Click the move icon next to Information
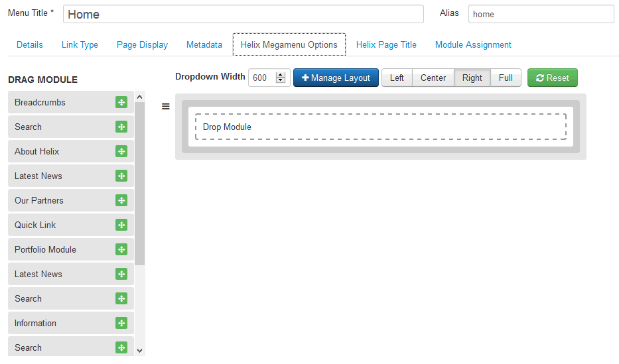619x364 pixels. [x=121, y=323]
